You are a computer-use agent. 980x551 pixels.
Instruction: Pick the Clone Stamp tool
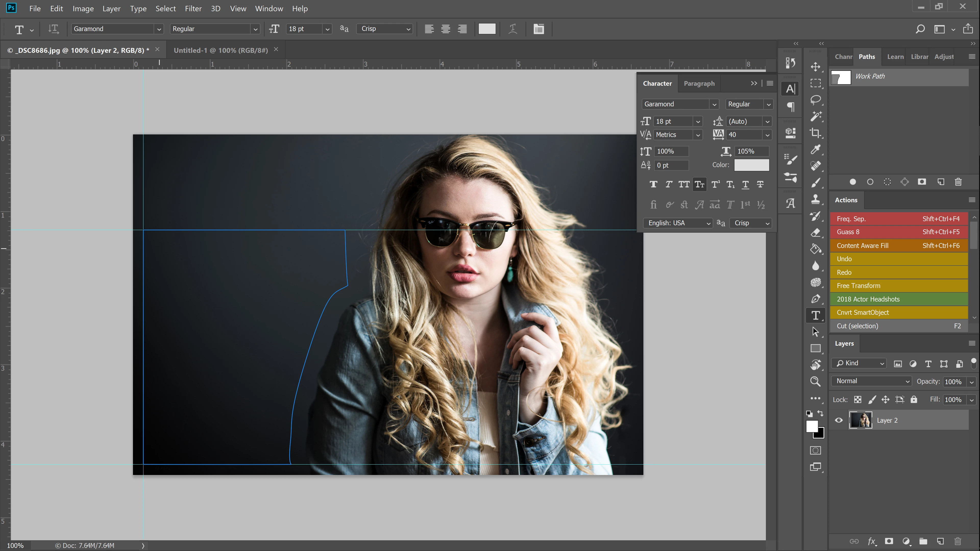coord(815,199)
